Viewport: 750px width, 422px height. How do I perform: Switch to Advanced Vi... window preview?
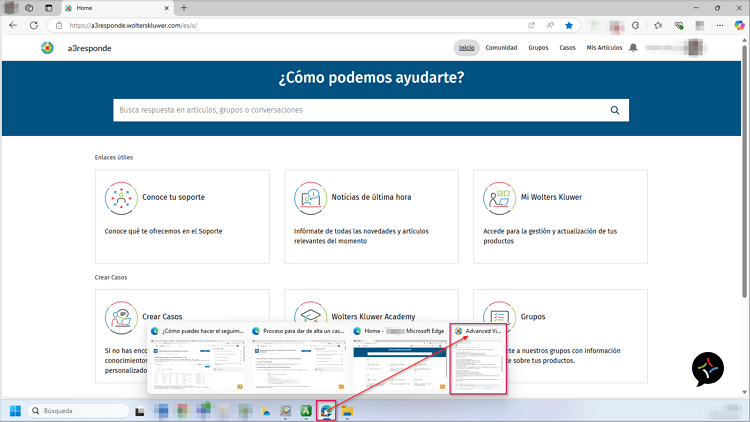click(478, 359)
